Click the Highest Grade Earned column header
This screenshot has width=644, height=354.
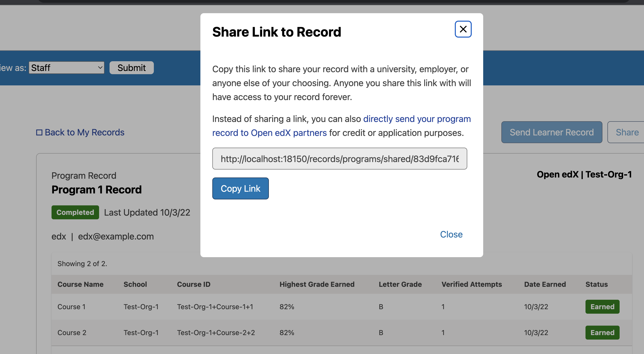click(x=317, y=284)
